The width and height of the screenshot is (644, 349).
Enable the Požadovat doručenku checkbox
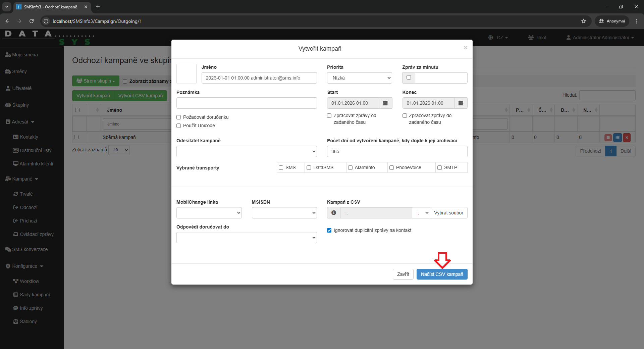tap(179, 117)
